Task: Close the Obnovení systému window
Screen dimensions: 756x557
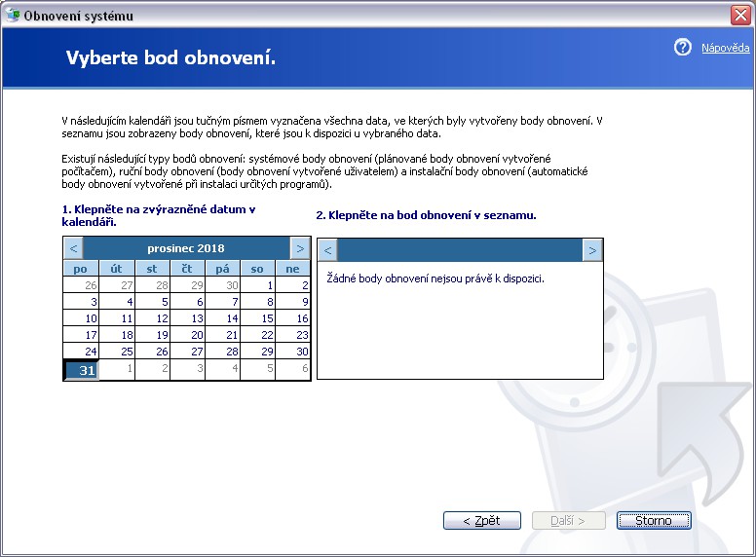Action: click(x=740, y=15)
